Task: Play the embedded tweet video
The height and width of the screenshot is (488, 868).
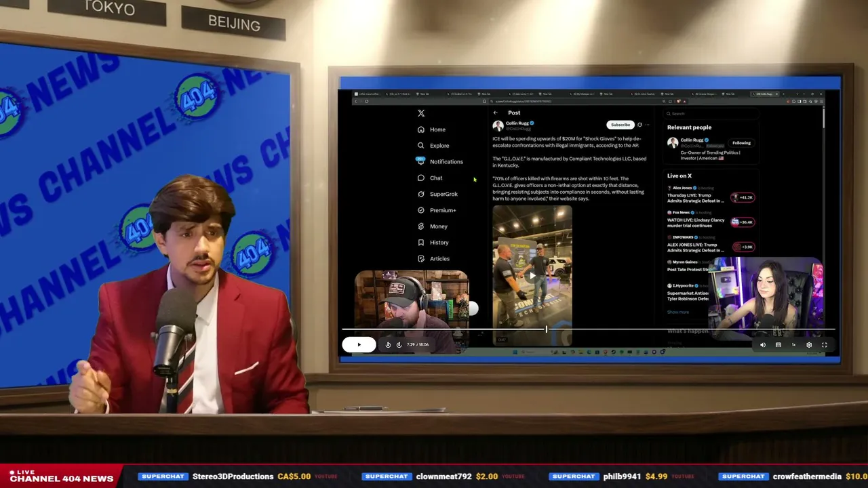Action: tap(532, 276)
